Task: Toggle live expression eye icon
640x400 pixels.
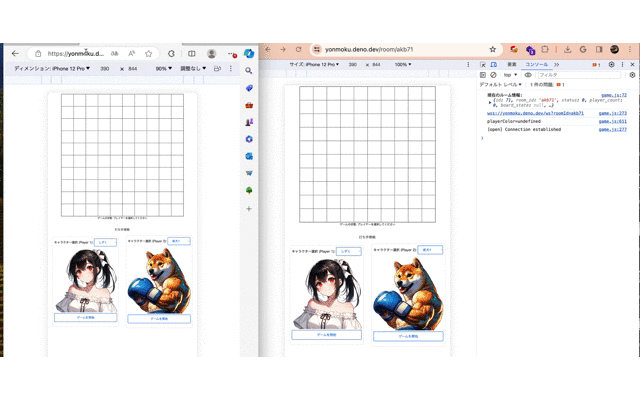Action: point(528,75)
